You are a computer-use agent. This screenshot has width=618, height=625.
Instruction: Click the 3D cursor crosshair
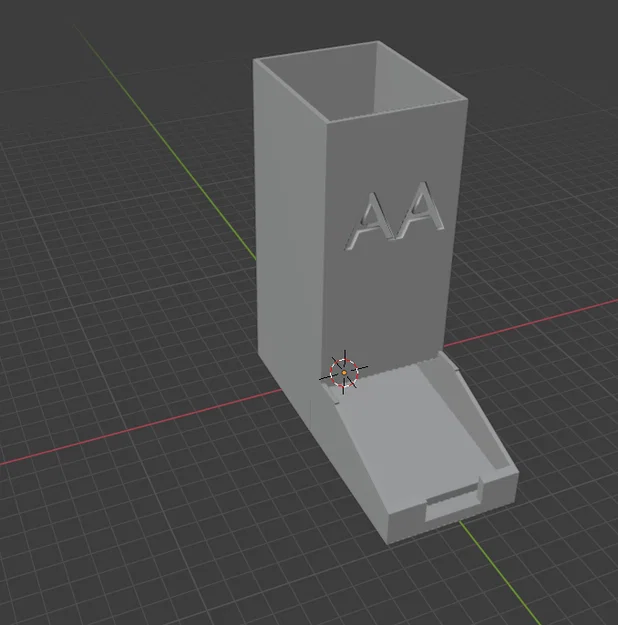point(344,372)
